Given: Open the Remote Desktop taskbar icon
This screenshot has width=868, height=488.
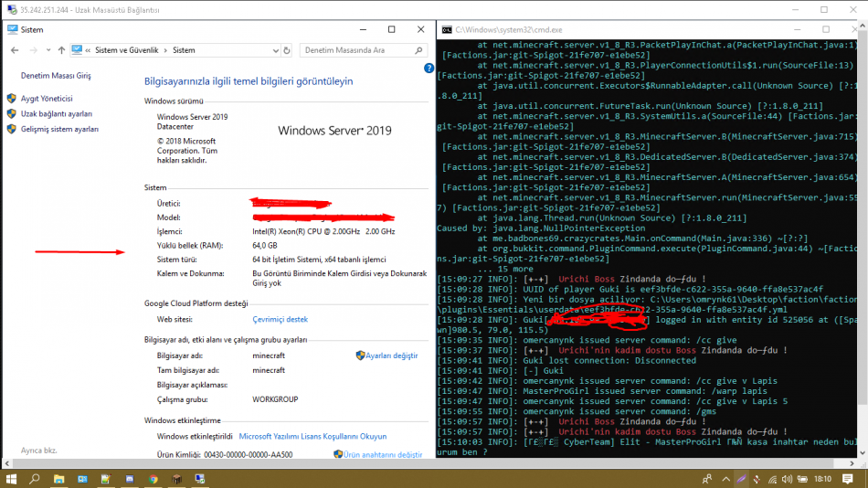Looking at the screenshot, I should coord(200,479).
